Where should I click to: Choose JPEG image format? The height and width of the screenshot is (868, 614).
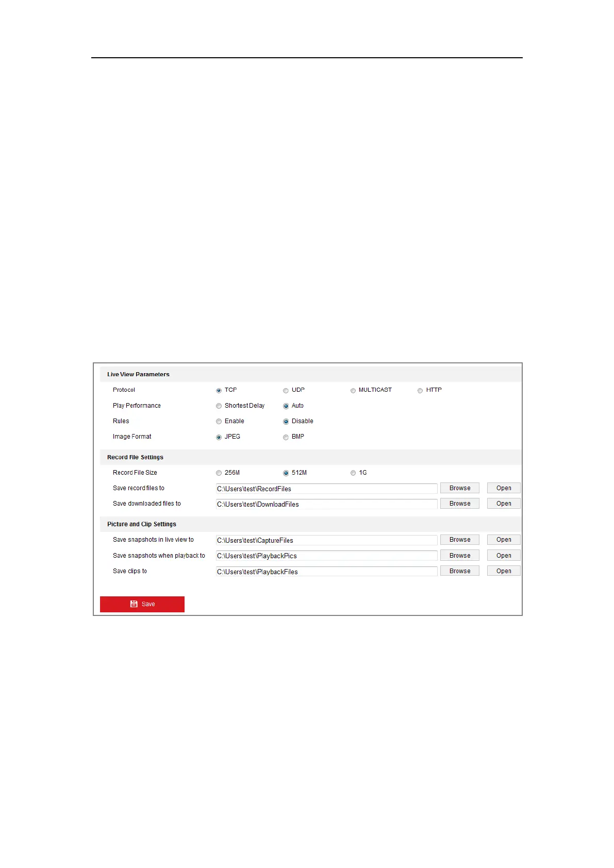[219, 437]
